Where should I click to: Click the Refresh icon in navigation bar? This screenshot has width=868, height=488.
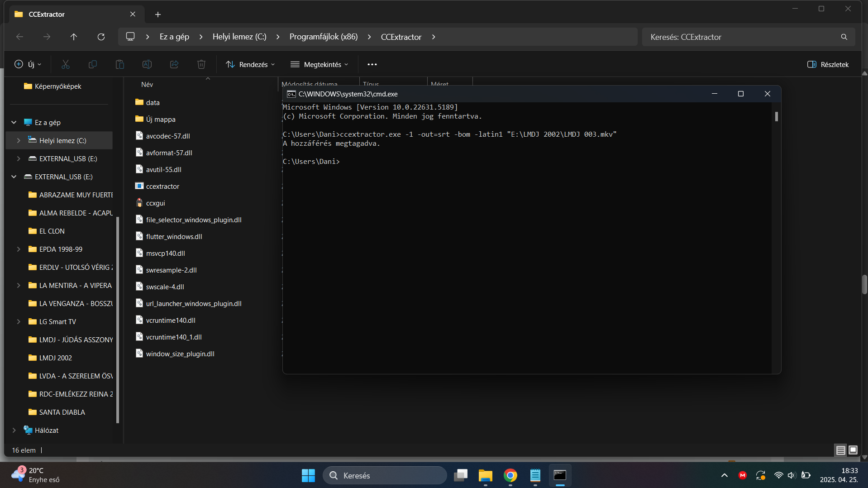point(101,37)
